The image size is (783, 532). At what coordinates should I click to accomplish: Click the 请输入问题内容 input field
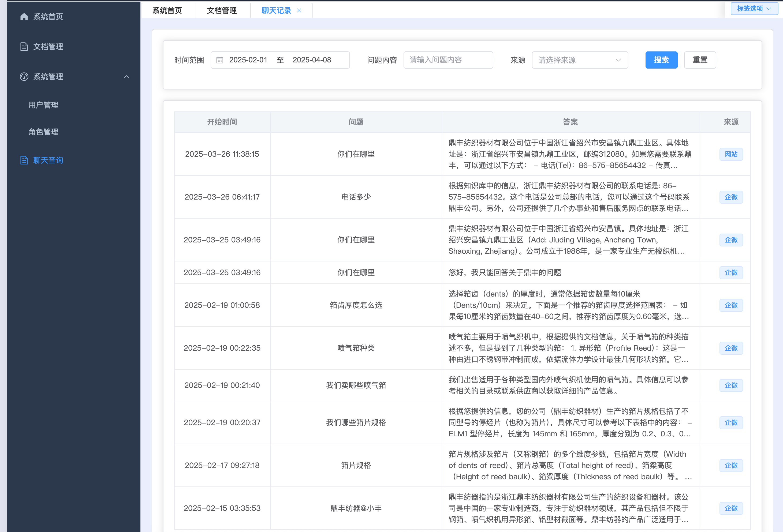(448, 59)
